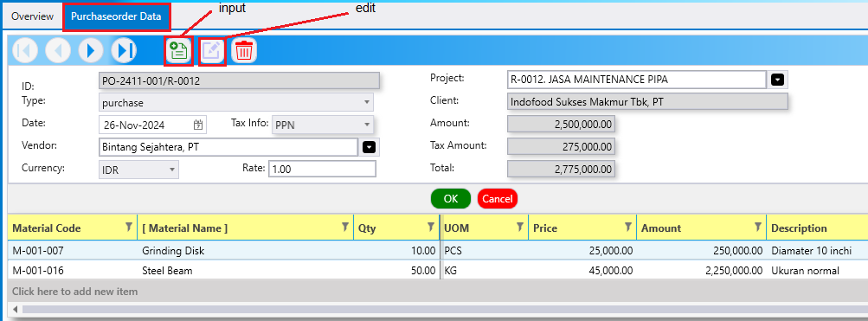868x321 pixels.
Task: Click the Rate input field
Action: tap(322, 169)
